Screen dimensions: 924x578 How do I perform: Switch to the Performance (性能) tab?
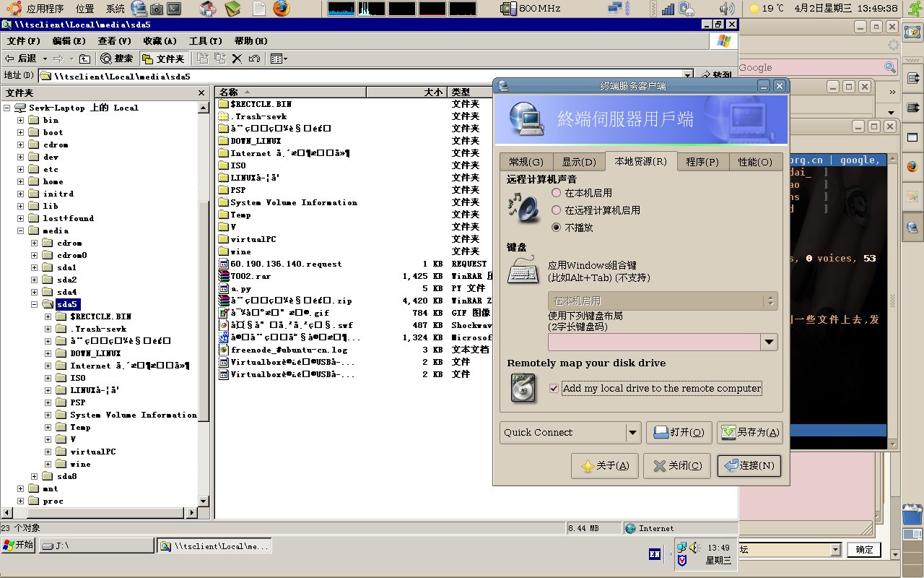coord(755,162)
